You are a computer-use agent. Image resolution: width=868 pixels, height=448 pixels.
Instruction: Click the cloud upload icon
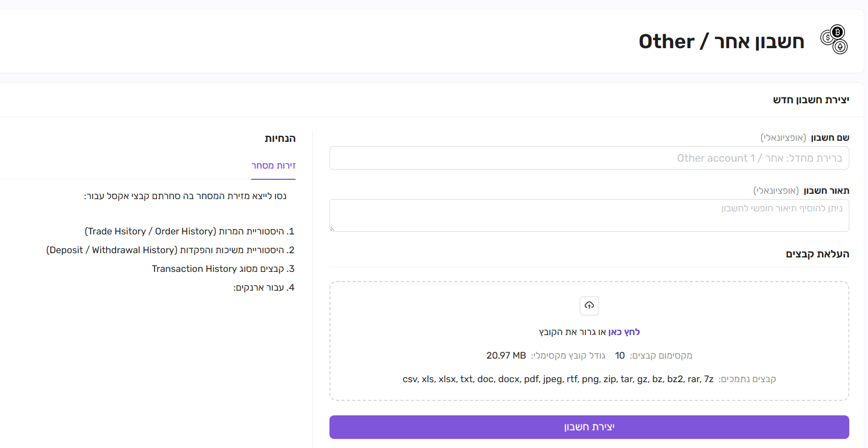coord(589,306)
